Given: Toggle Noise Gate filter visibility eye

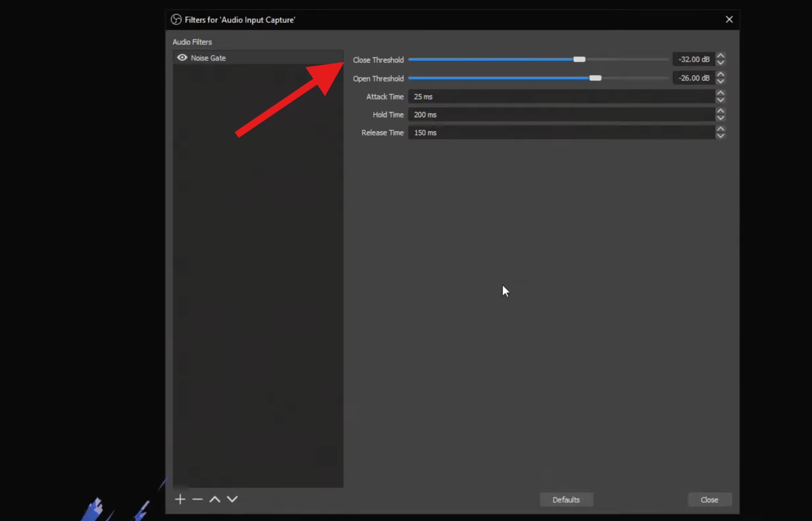Looking at the screenshot, I should [182, 58].
